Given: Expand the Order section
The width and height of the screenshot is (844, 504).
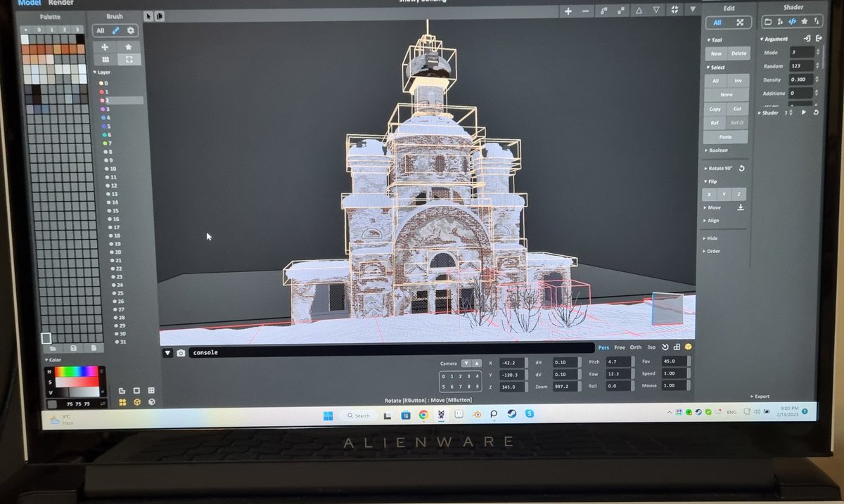Looking at the screenshot, I should 711,251.
